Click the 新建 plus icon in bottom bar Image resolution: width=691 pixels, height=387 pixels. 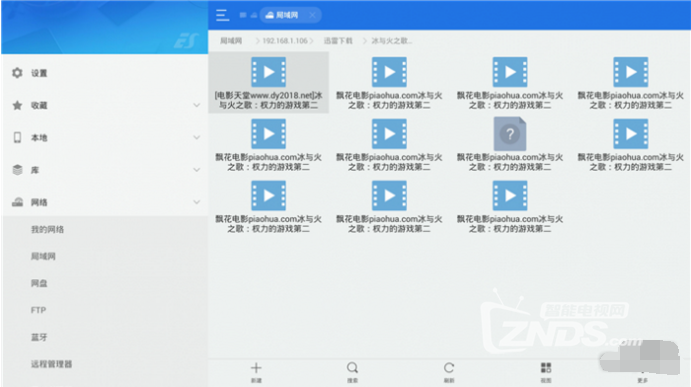tap(256, 368)
